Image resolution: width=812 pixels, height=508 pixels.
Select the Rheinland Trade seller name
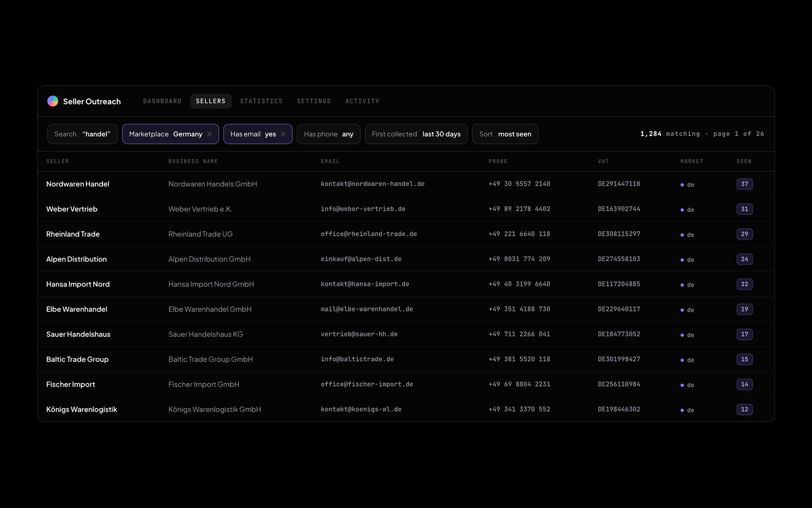(73, 234)
